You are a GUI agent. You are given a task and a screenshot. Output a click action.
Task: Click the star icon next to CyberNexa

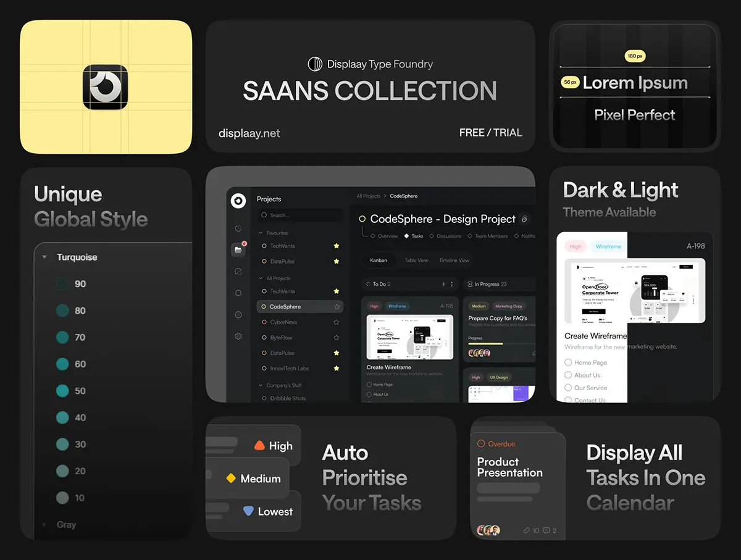(x=337, y=322)
